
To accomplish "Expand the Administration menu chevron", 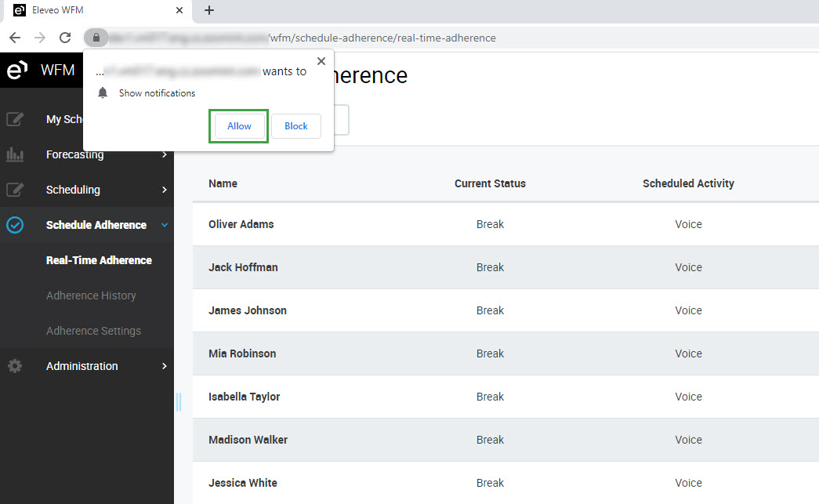I will coord(164,366).
